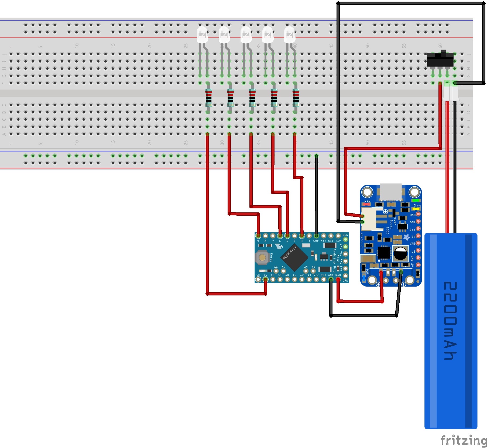Viewport: 487px width, 448px height.
Task: Click the white JST battery connector on PowerBoost
Action: coord(369,219)
